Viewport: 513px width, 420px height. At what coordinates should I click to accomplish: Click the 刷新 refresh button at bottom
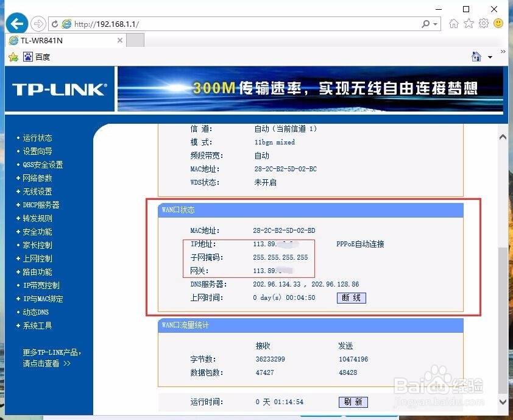tap(353, 402)
